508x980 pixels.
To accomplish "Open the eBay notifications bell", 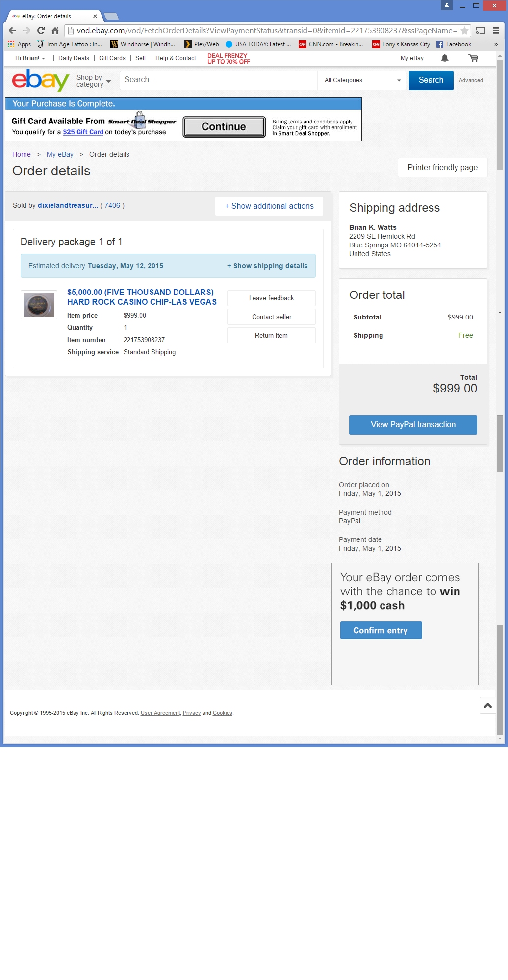I will point(445,58).
